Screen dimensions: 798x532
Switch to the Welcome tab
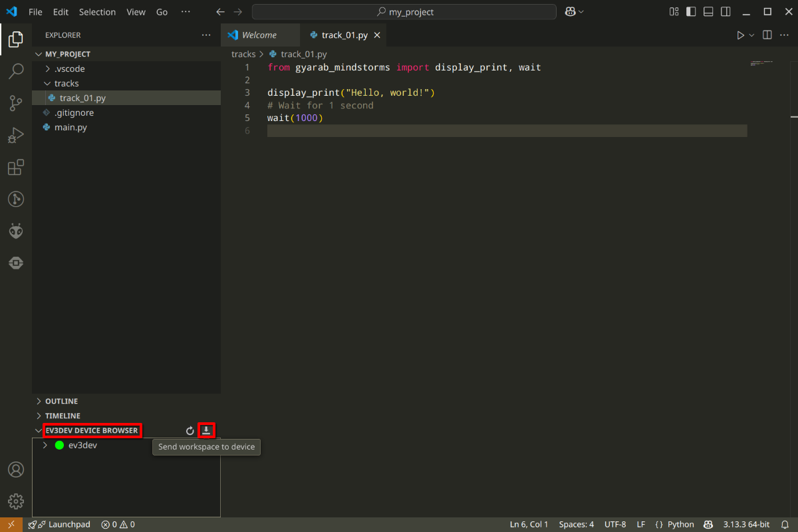259,35
